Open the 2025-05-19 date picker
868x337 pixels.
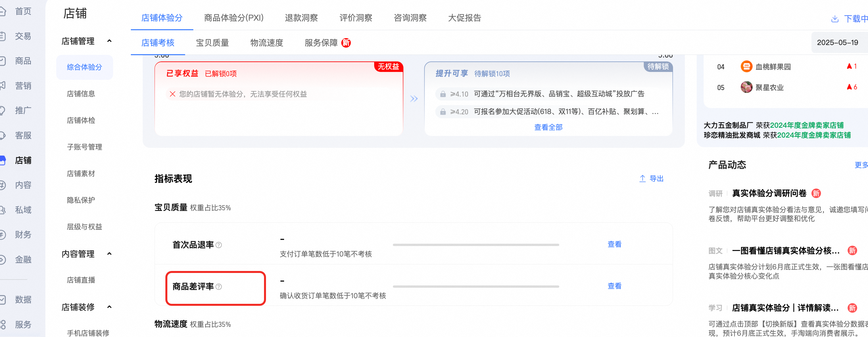(839, 42)
